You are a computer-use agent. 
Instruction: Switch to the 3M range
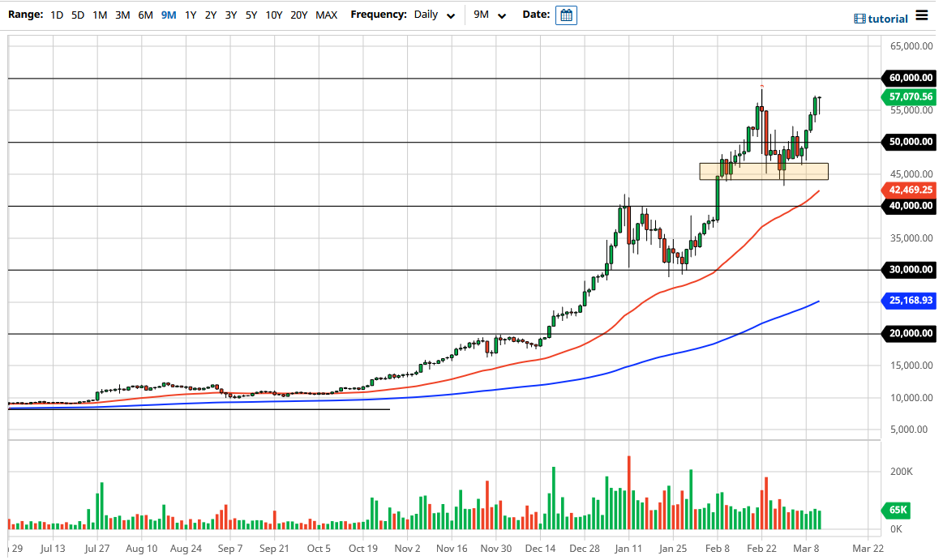122,15
